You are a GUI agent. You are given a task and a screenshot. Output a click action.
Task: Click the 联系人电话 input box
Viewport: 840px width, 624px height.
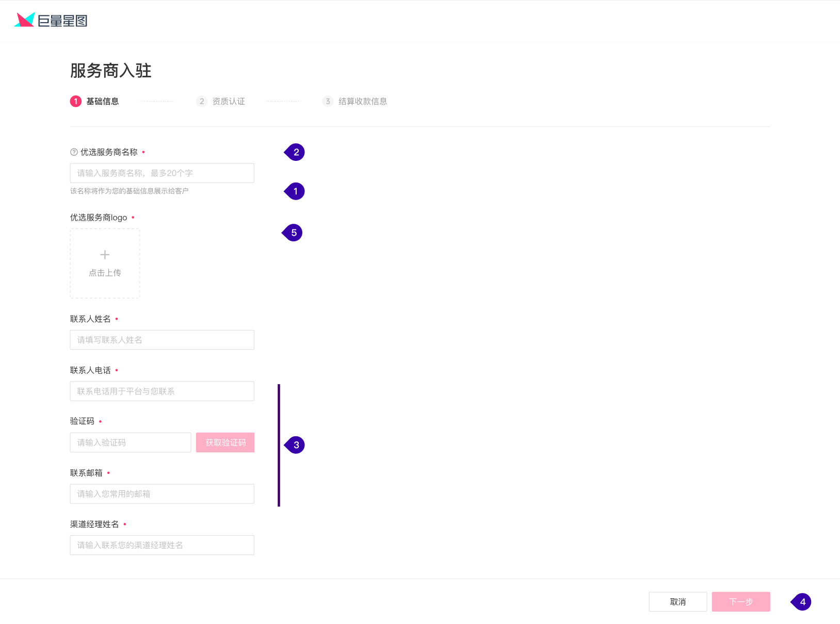pos(162,391)
